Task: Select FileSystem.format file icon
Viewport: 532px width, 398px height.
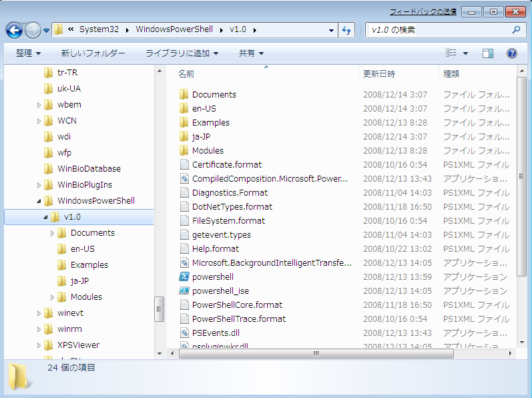Action: tap(184, 220)
